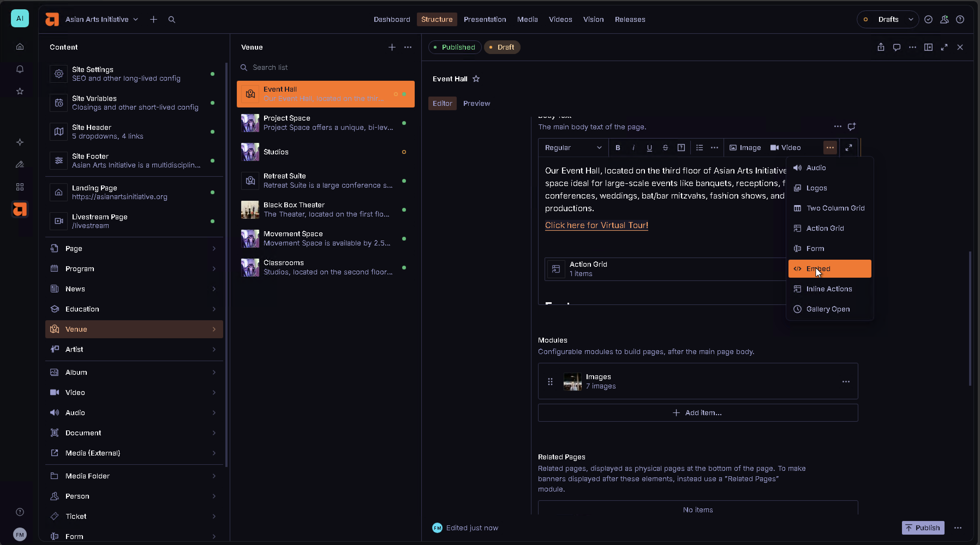
Task: Click Add item in Modules section
Action: pos(698,413)
